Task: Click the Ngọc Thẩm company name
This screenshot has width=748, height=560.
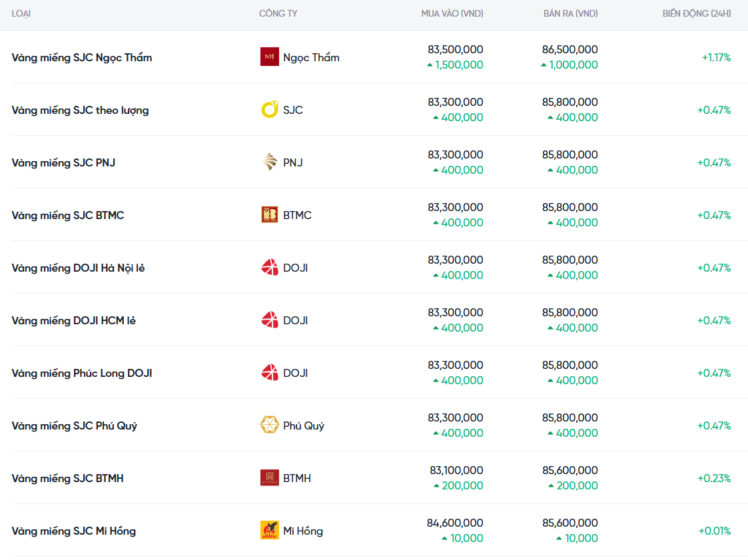Action: pos(311,58)
